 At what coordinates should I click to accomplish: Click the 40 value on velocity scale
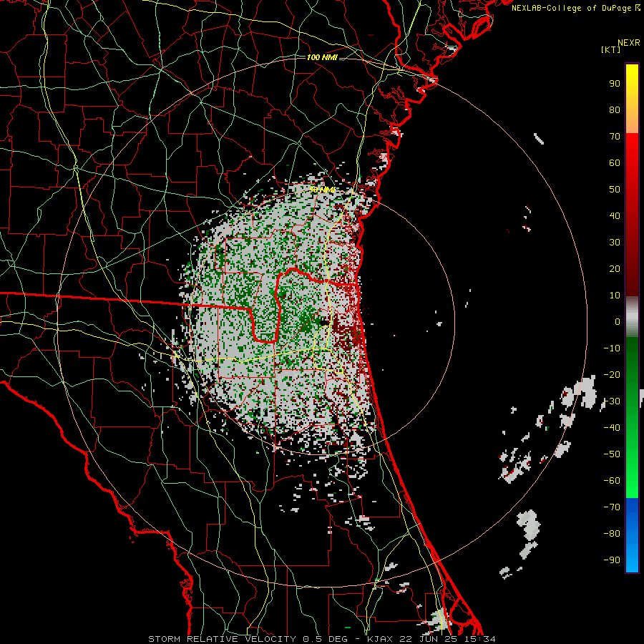(615, 216)
